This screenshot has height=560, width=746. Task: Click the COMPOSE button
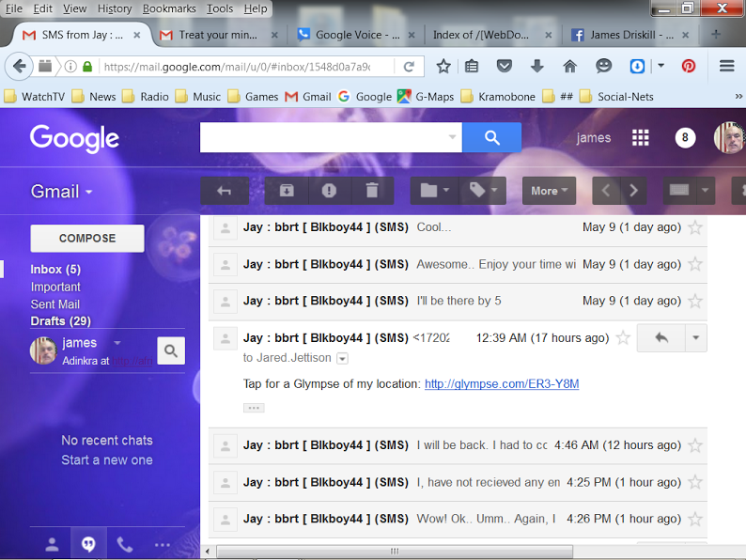(x=87, y=239)
